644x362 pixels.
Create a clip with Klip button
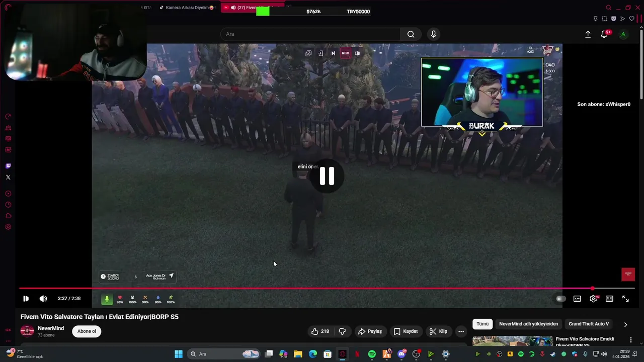tap(438, 331)
